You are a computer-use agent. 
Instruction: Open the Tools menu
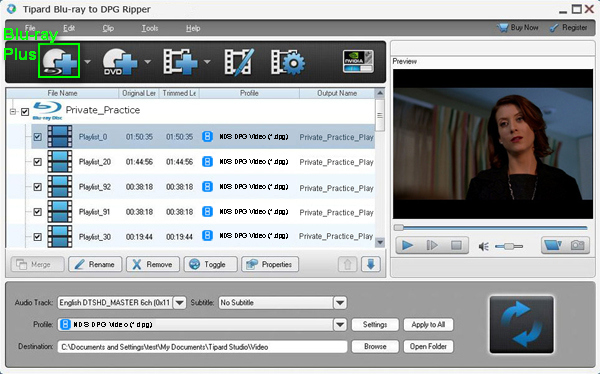pos(150,28)
